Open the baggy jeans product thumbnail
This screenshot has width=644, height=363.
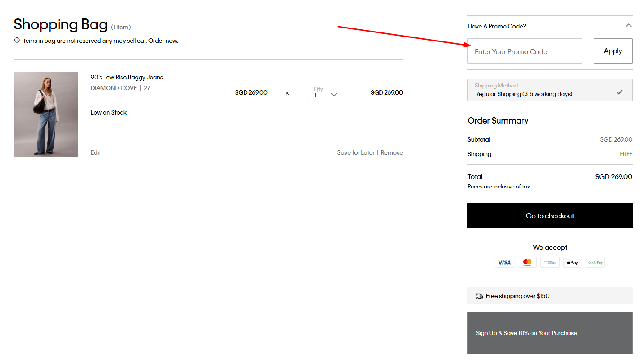tap(46, 115)
